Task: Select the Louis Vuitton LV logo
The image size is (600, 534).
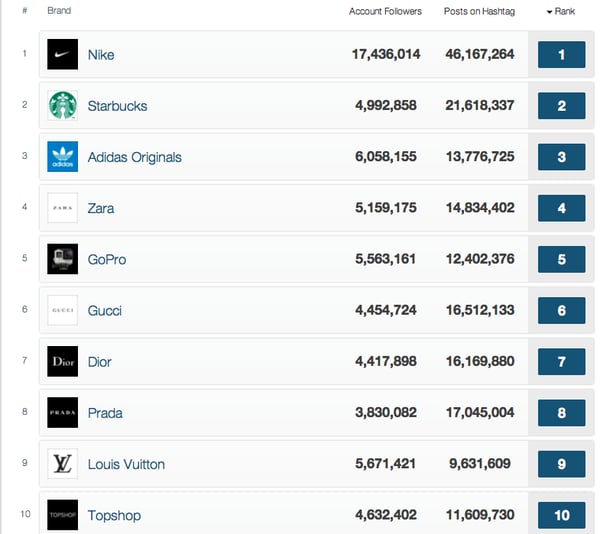Action: pyautogui.click(x=62, y=464)
